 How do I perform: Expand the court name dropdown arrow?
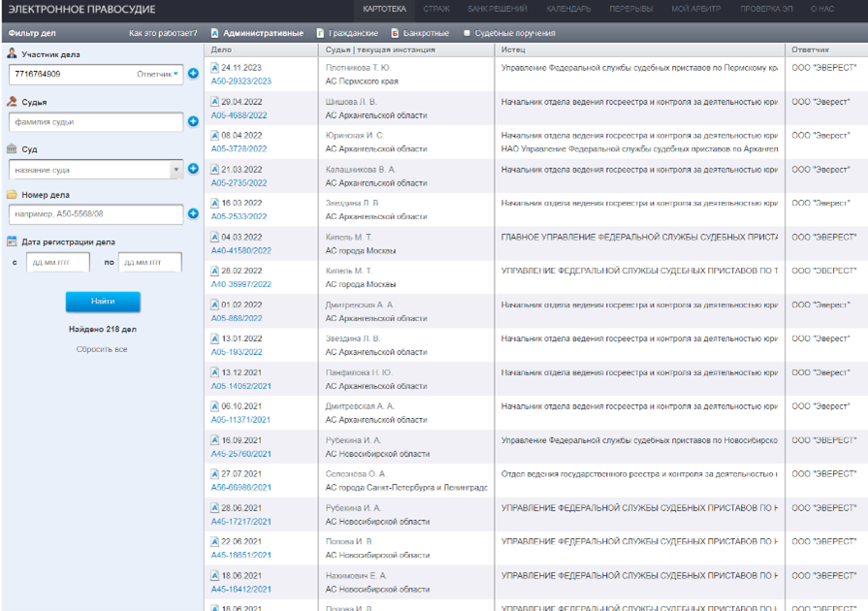click(x=176, y=170)
